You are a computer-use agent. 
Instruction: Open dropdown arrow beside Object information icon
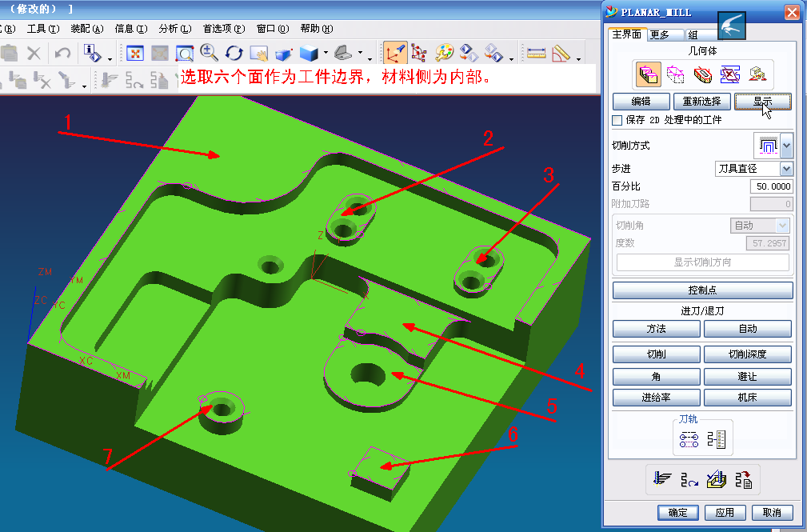(x=110, y=58)
